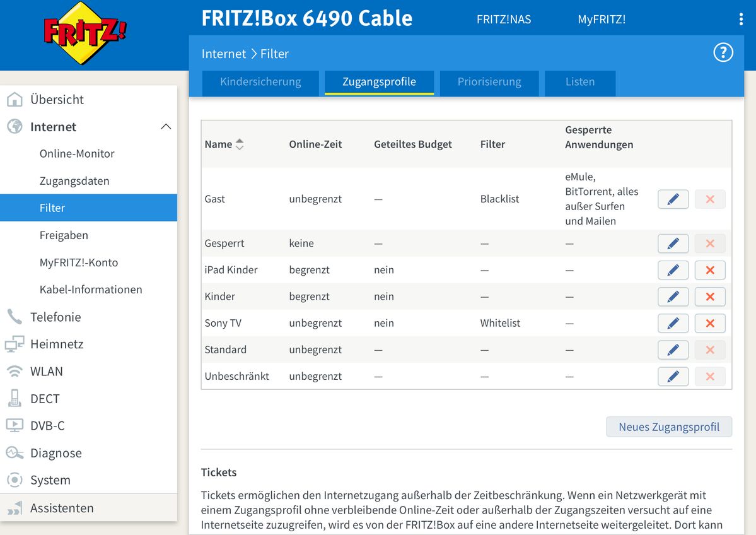The width and height of the screenshot is (756, 535).
Task: Go to MyFRITZ! in the header
Action: pos(602,20)
